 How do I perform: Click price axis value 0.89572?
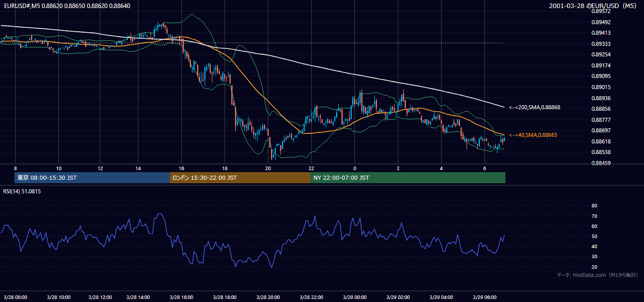coord(601,11)
